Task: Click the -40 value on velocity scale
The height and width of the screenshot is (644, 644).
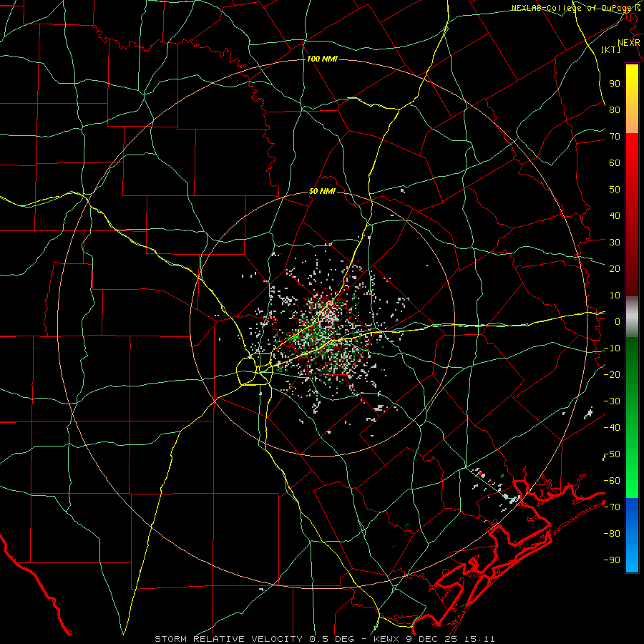Action: (612, 428)
